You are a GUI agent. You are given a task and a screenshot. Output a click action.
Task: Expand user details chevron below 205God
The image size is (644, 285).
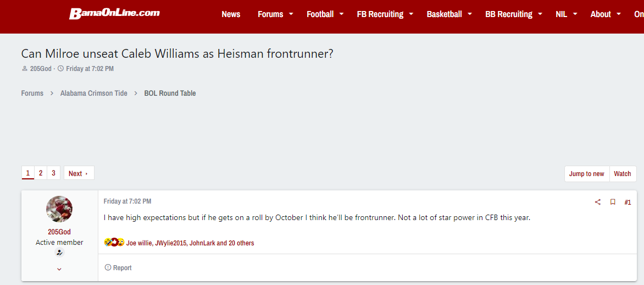[x=59, y=269]
